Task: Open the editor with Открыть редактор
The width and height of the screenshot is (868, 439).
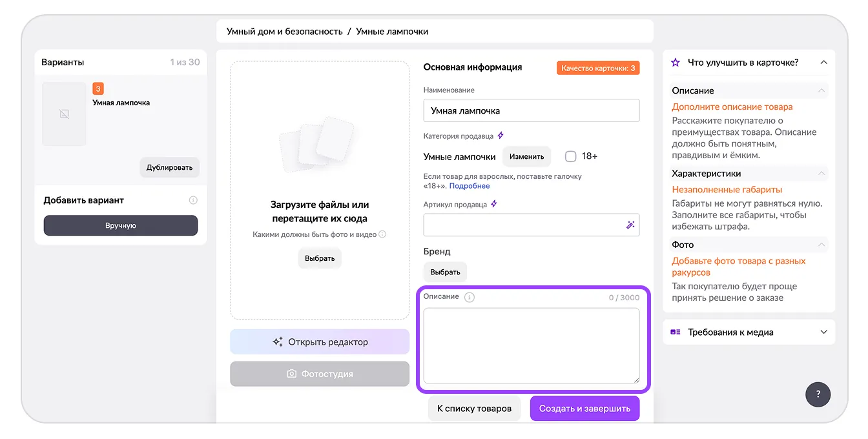Action: [320, 342]
